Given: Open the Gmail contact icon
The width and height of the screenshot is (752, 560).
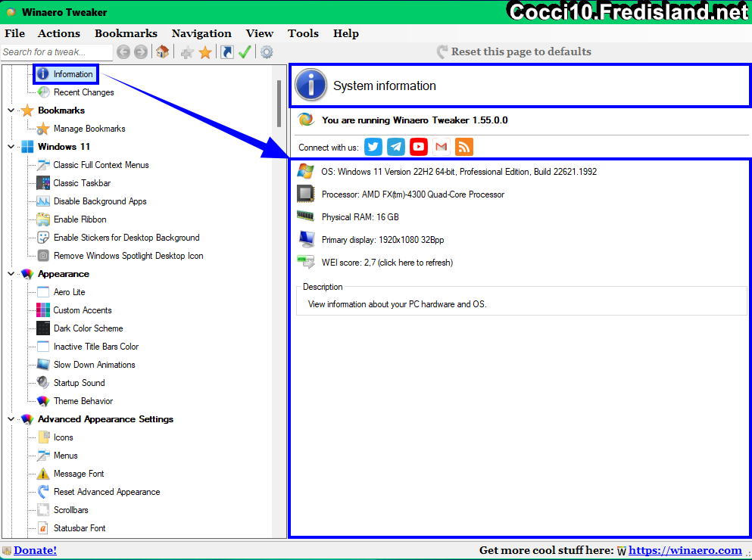Looking at the screenshot, I should coord(442,147).
